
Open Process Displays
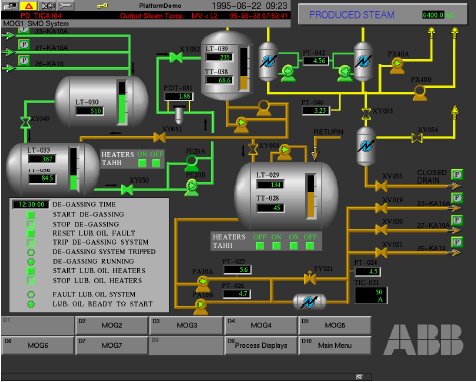pos(261,345)
